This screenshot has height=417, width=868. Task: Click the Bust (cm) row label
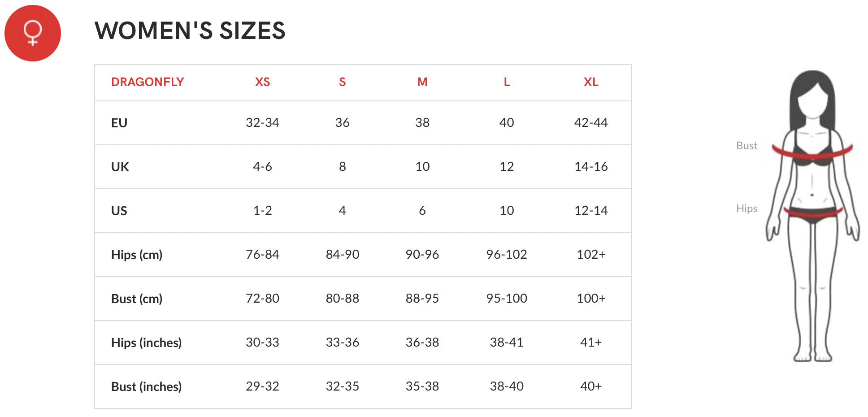137,299
